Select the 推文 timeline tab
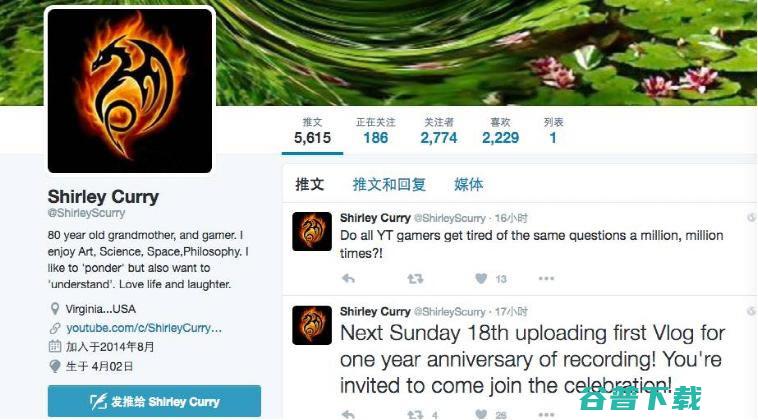This screenshot has width=758, height=420. pos(310,184)
